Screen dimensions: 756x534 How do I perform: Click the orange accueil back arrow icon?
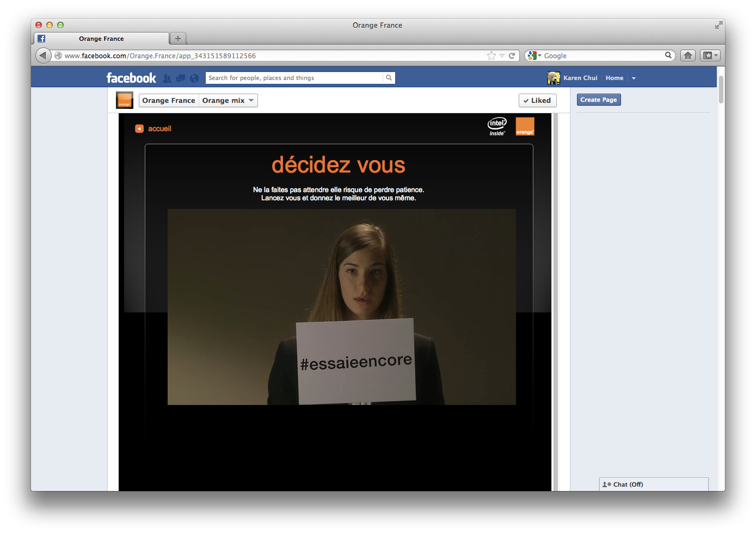(x=139, y=128)
